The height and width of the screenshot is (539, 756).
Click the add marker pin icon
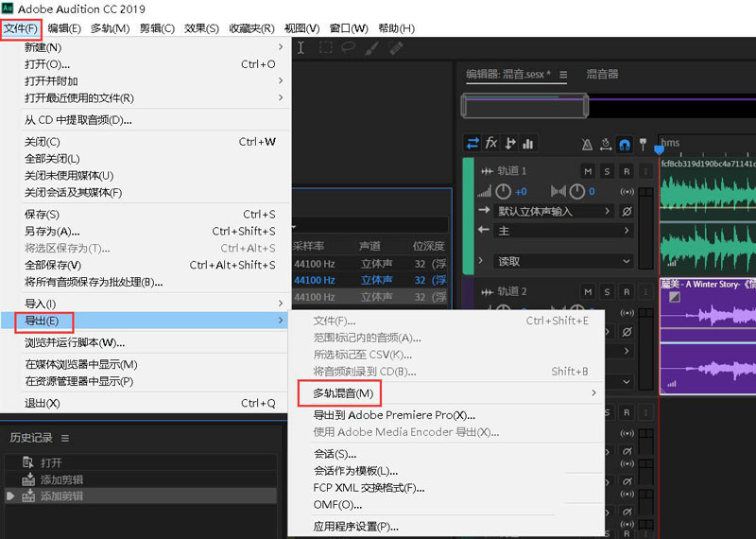tap(643, 144)
